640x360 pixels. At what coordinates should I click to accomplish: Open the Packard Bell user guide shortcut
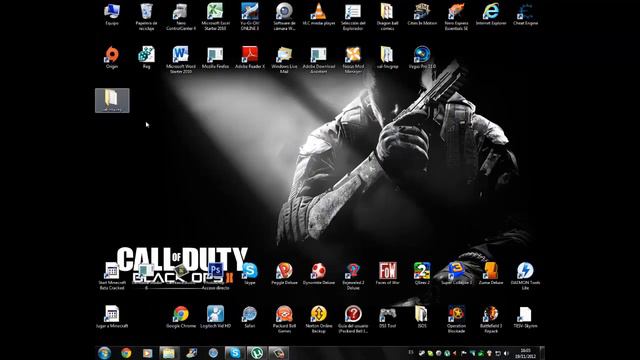353,319
